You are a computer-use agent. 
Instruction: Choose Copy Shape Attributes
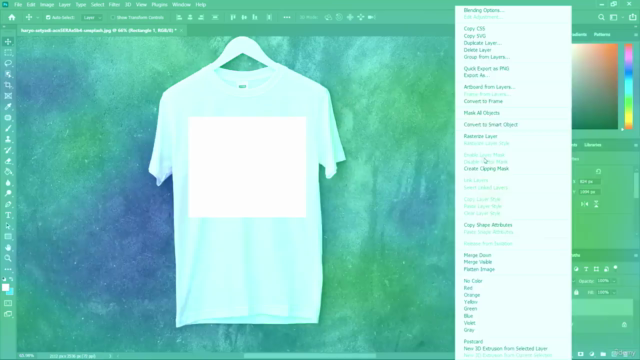488,225
